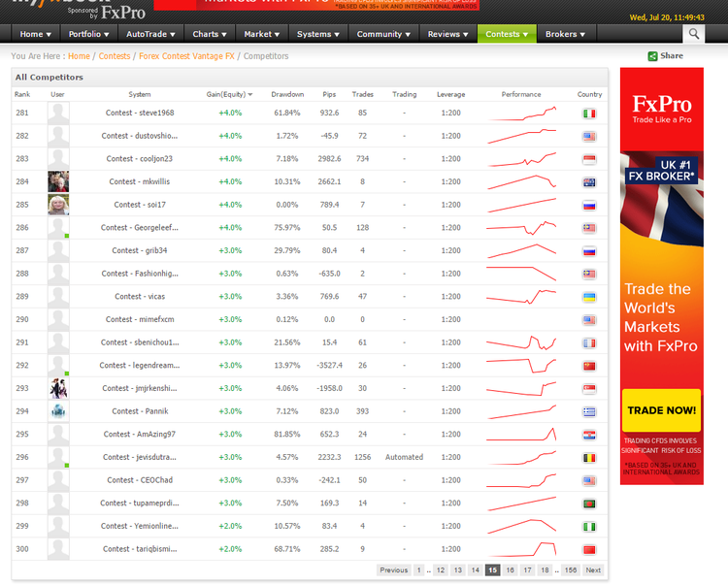View tariqbismi performance sparkline chart
Image resolution: width=728 pixels, height=585 pixels.
(521, 549)
